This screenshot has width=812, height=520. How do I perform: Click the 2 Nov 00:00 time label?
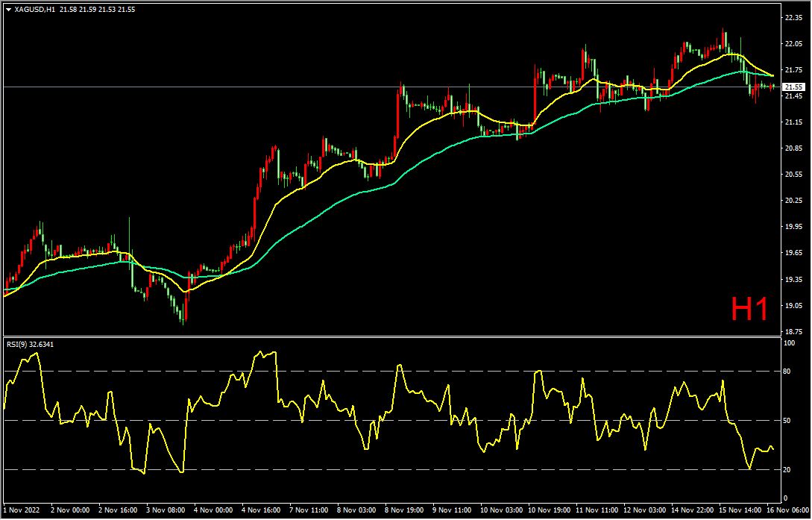tap(70, 510)
